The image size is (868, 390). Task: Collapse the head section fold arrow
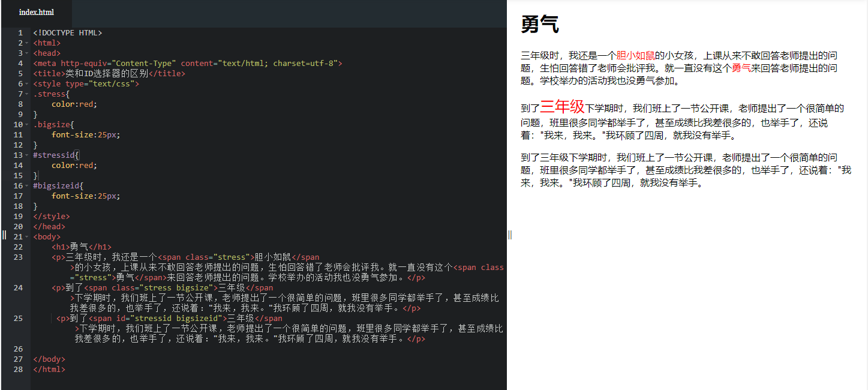pyautogui.click(x=27, y=53)
